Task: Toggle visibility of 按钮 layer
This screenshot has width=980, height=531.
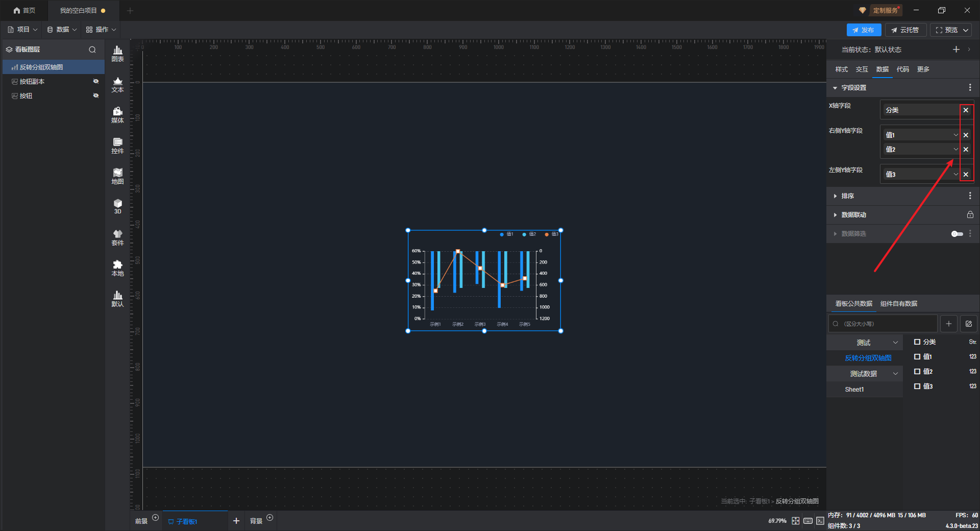Action: click(95, 96)
